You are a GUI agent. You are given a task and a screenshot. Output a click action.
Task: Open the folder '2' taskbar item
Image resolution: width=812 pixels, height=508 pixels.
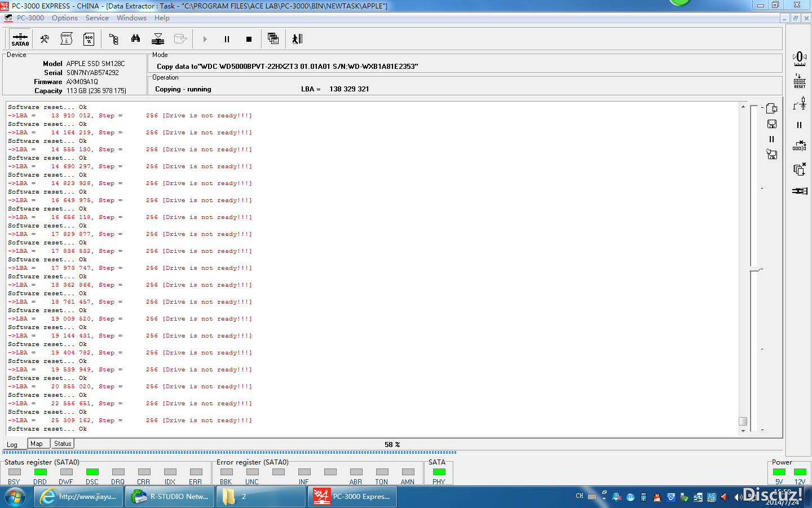tap(261, 497)
